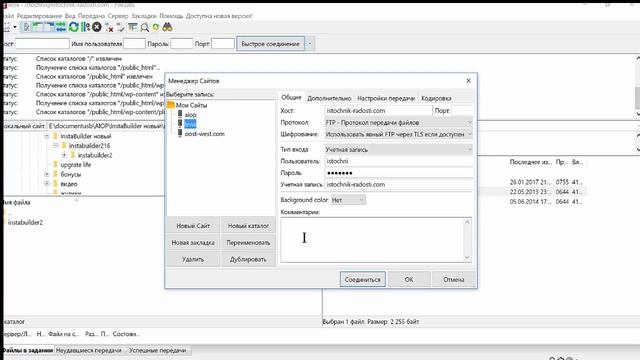Open the Доступна новая версия! menu

tap(219, 16)
